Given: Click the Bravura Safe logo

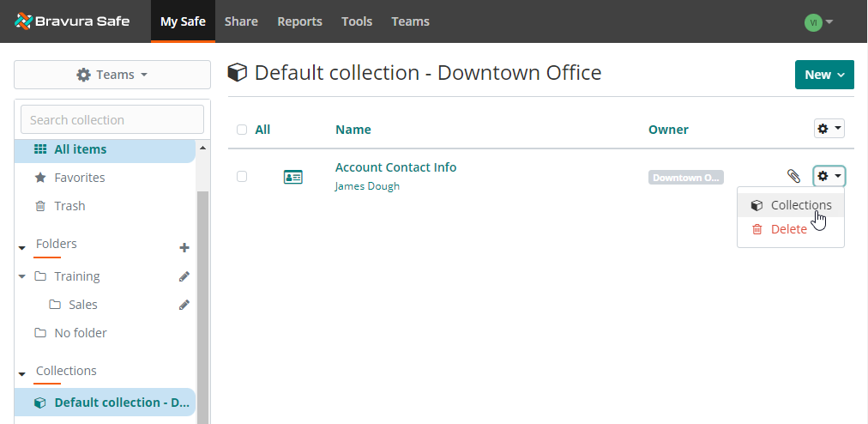Looking at the screenshot, I should 72,21.
